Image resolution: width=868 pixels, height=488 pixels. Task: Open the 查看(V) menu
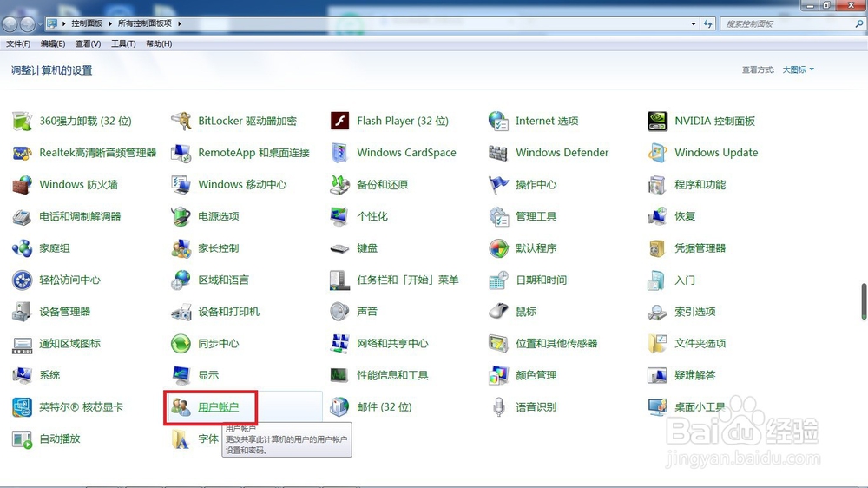click(x=88, y=43)
